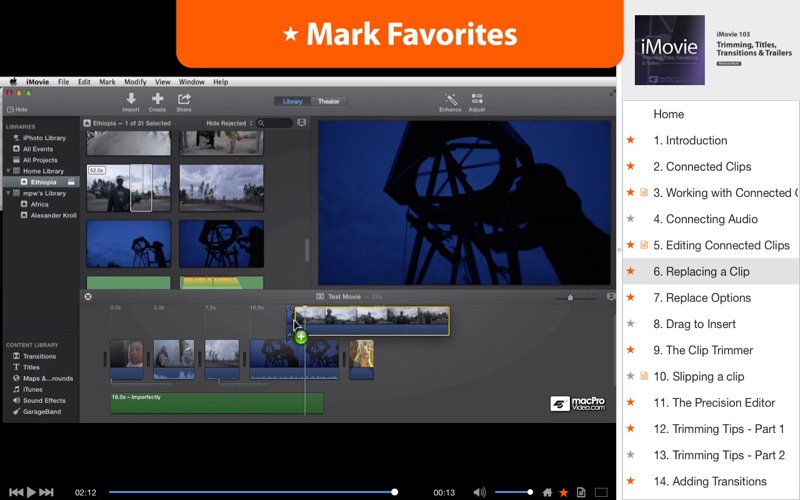Collapse the Home Library disclosure triangle
Screen dimensions: 800x500
click(8, 171)
